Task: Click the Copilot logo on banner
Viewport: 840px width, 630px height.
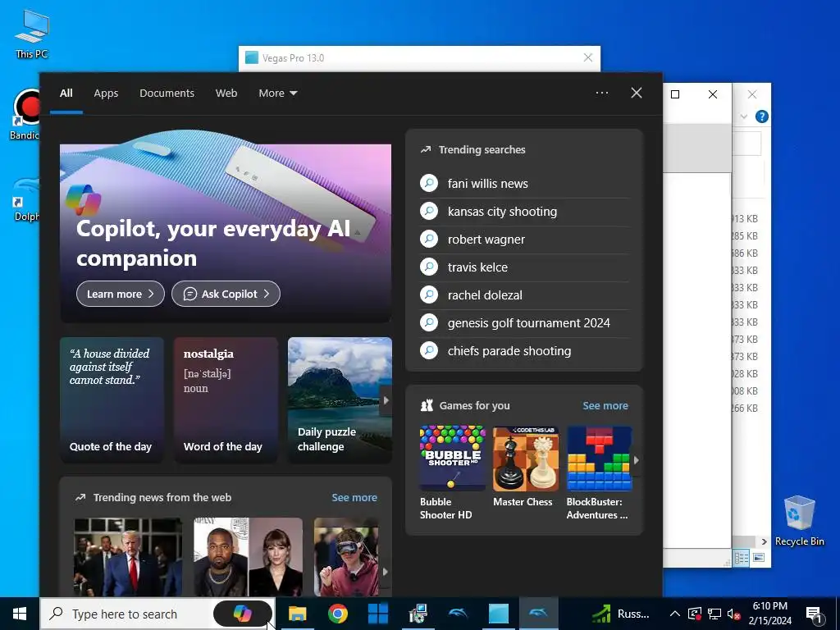Action: click(x=83, y=200)
